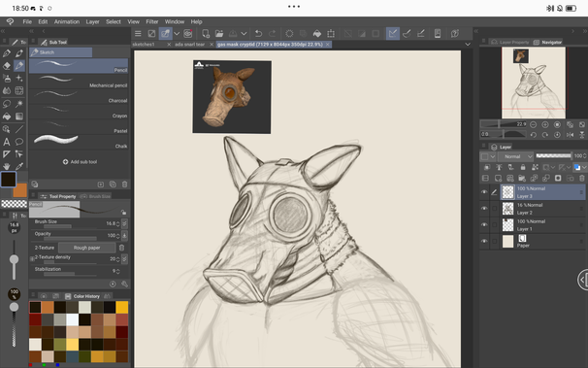The image size is (588, 368).
Task: Switch to Layer Property tab
Action: click(510, 42)
